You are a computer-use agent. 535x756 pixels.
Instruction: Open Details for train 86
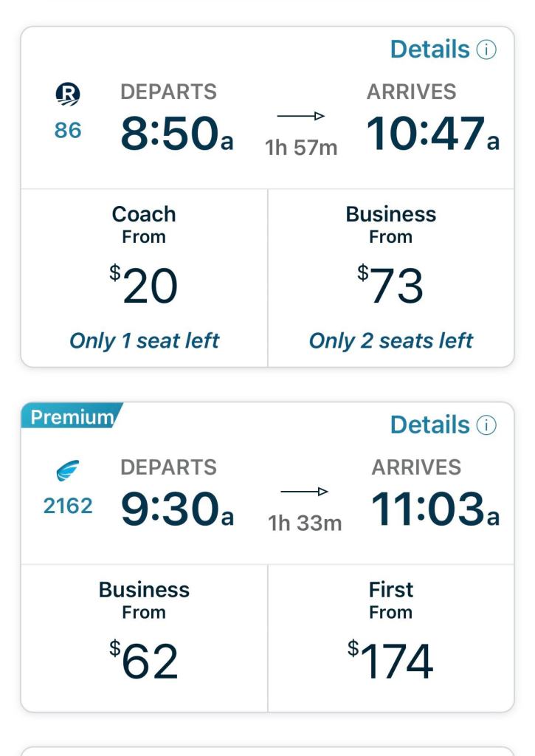429,49
